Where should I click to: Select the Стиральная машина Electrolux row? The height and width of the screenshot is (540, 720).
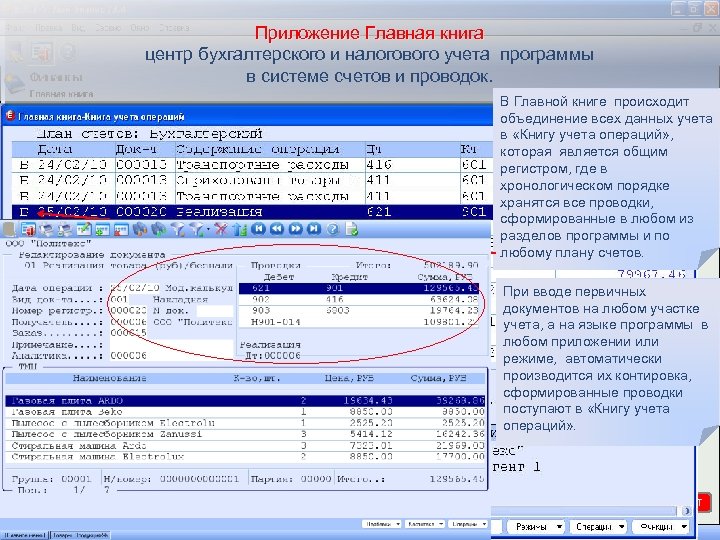coord(246,456)
